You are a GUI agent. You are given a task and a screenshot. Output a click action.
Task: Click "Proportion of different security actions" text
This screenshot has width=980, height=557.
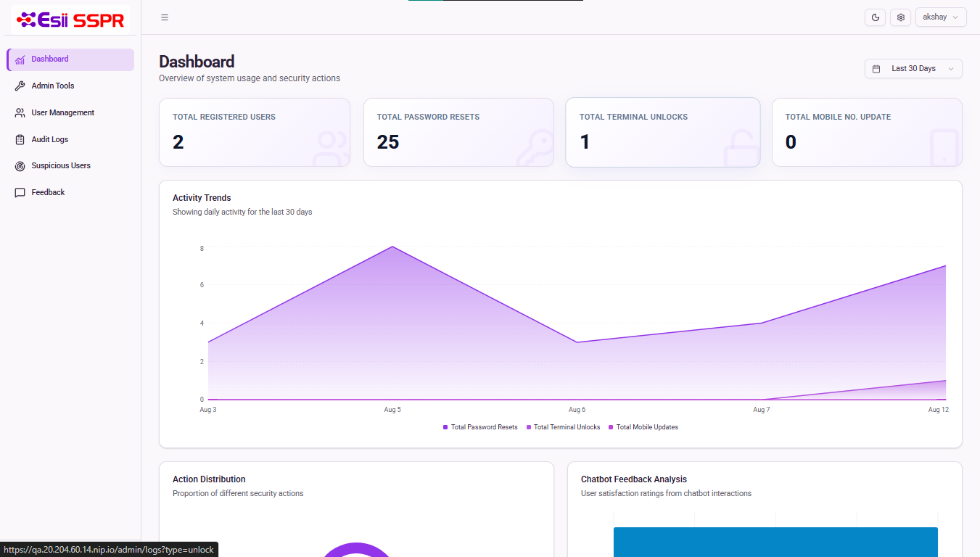click(238, 494)
